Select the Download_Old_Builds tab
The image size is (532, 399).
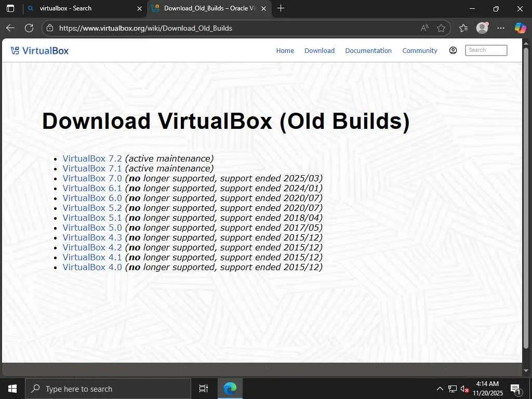pos(209,8)
